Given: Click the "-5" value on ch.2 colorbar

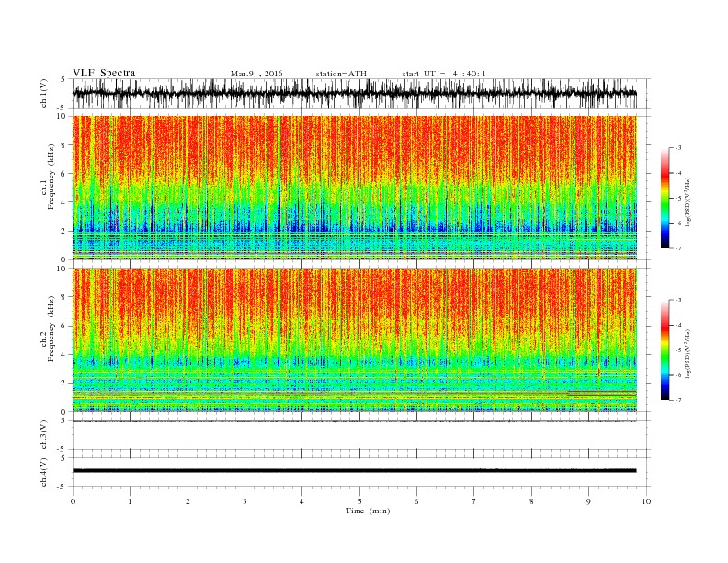Looking at the screenshot, I should [x=678, y=350].
